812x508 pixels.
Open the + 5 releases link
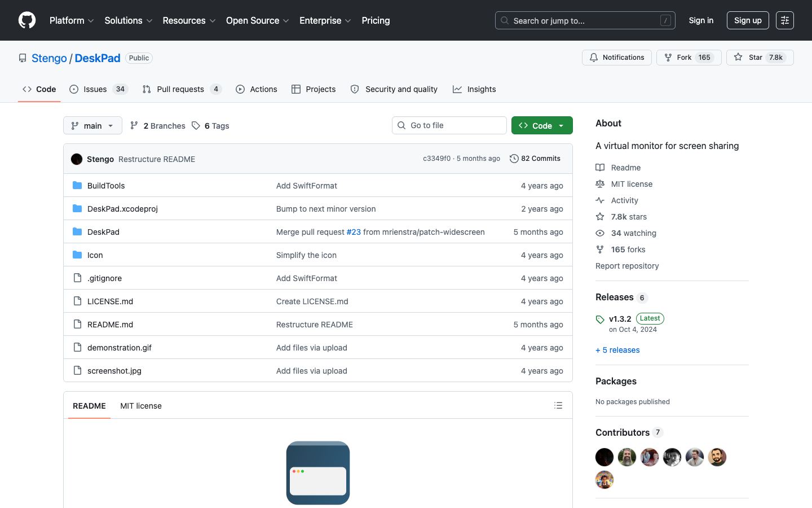(x=617, y=350)
